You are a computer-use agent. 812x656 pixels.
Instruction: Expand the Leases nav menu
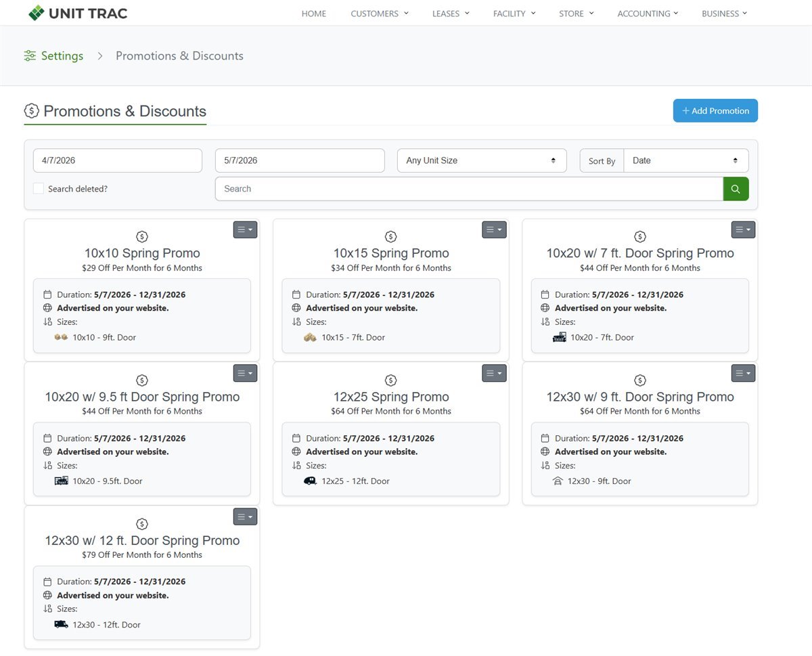pyautogui.click(x=451, y=14)
